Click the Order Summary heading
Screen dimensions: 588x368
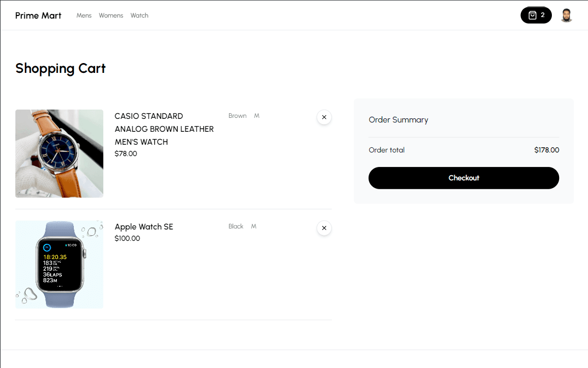398,120
